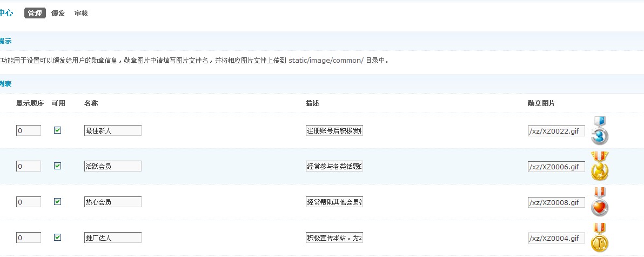Toggle 可用 checkbox for 活跃会员
This screenshot has width=644, height=257.
point(57,166)
